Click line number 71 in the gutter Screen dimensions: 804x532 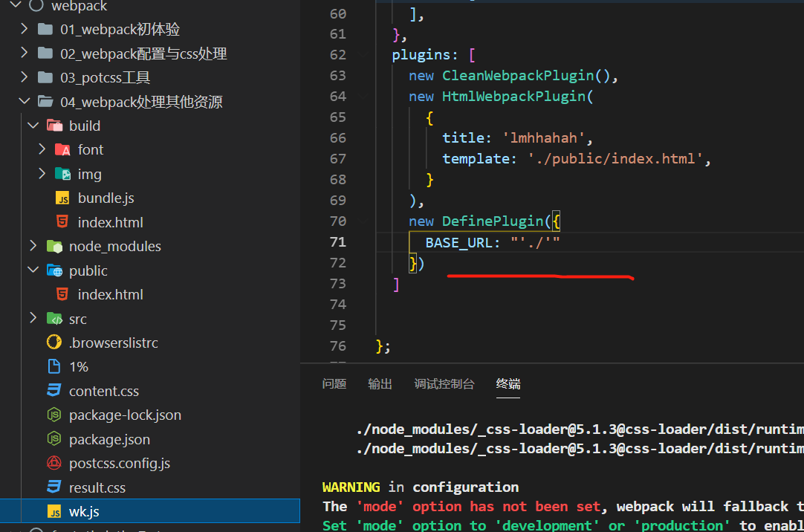tap(338, 241)
